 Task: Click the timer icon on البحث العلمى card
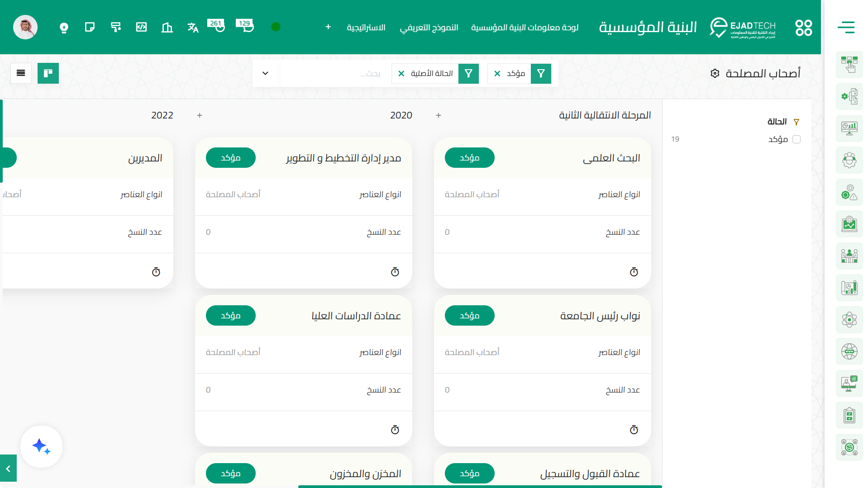pyautogui.click(x=634, y=272)
